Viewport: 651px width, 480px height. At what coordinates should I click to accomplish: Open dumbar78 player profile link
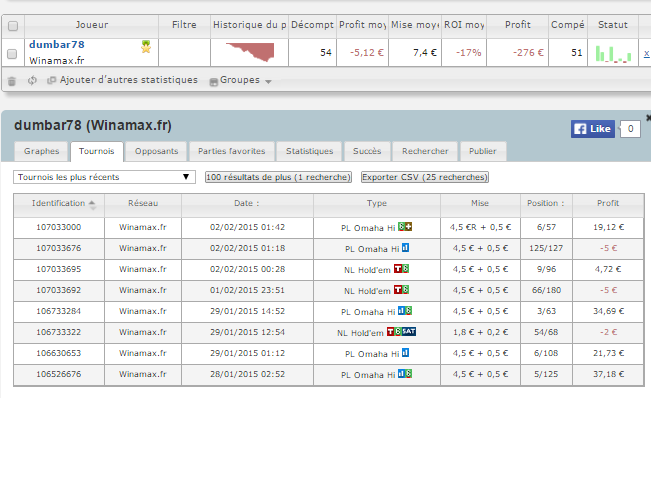[x=57, y=45]
